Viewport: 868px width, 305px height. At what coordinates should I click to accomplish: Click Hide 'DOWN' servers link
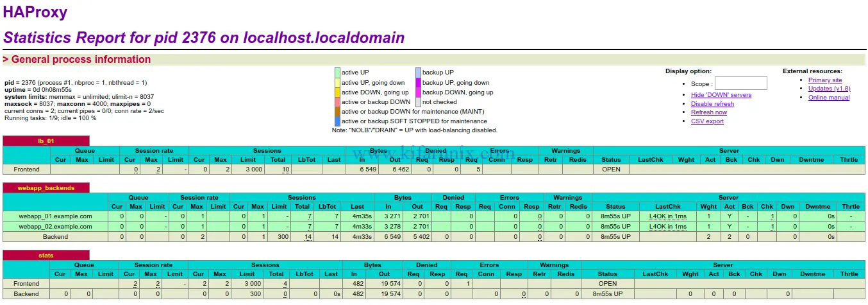pyautogui.click(x=721, y=95)
